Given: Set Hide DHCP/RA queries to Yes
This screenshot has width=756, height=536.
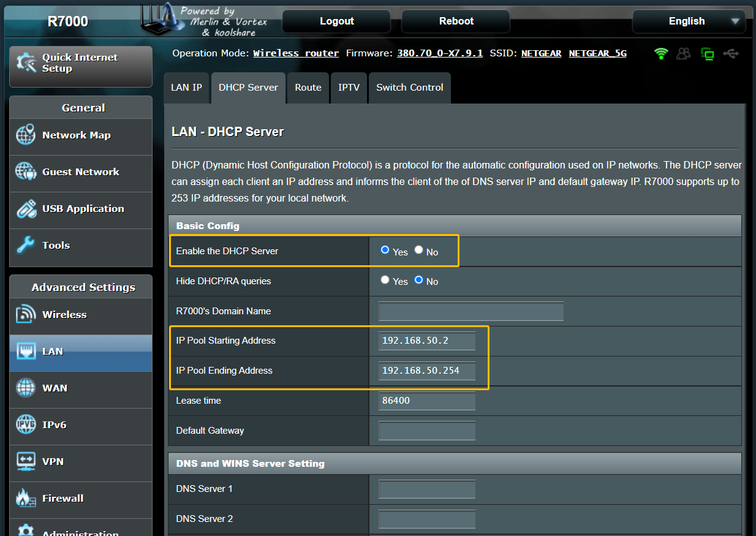Looking at the screenshot, I should click(385, 281).
